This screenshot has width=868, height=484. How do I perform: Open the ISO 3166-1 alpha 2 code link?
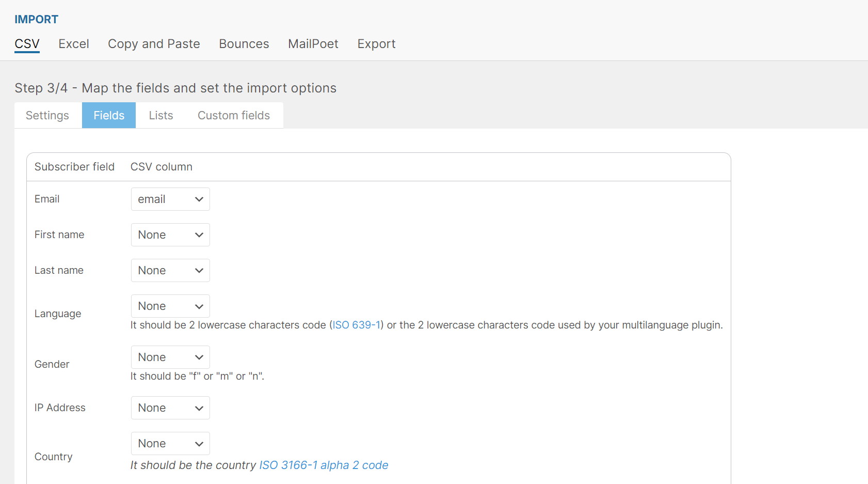click(323, 465)
